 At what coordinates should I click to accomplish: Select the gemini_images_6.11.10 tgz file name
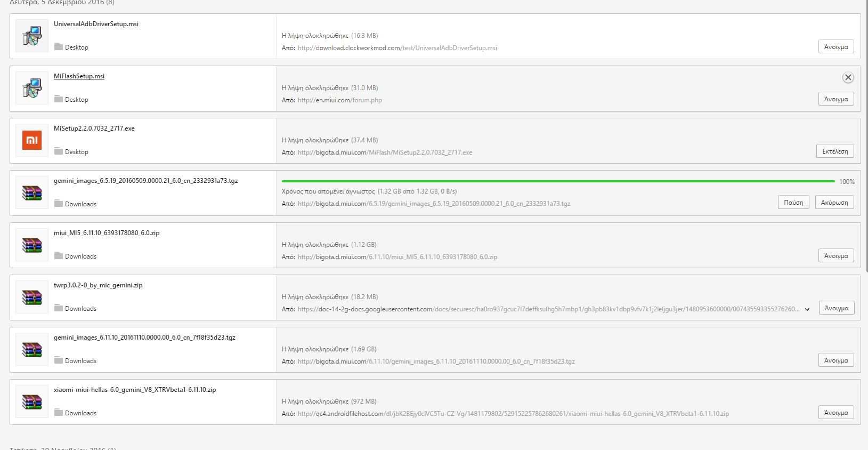pyautogui.click(x=144, y=337)
